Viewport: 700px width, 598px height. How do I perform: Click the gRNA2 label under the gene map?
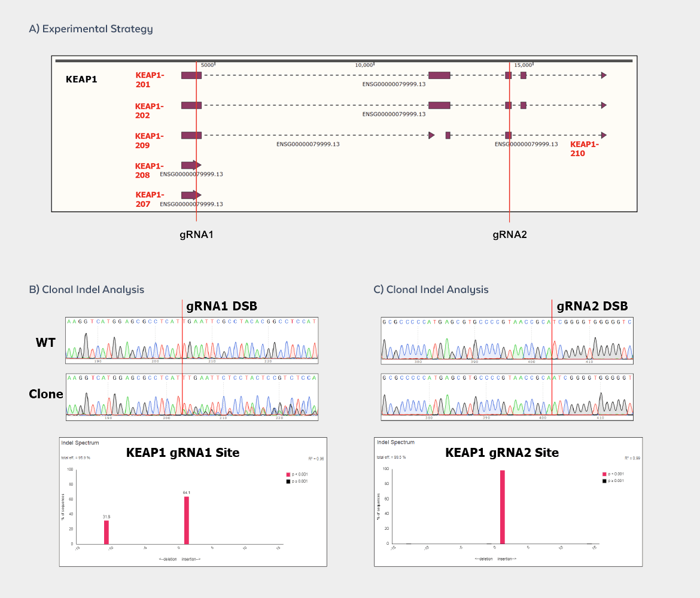coord(510,234)
